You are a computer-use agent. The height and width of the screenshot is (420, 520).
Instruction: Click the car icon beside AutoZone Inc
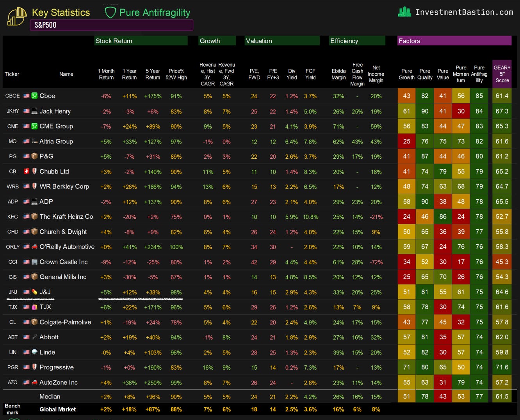pyautogui.click(x=34, y=383)
